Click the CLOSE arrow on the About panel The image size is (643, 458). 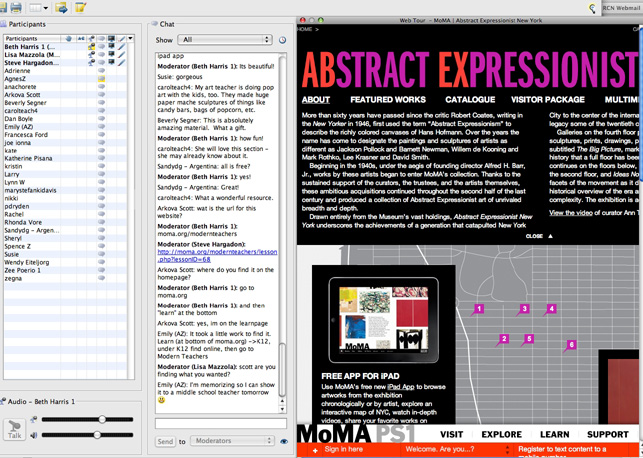550,236
